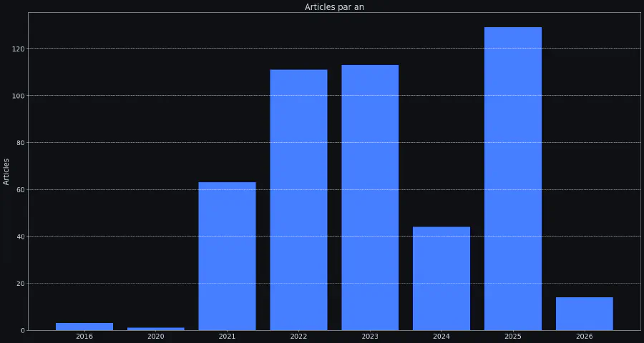
Task: Click the chart title "Articles par an"
Action: point(334,7)
